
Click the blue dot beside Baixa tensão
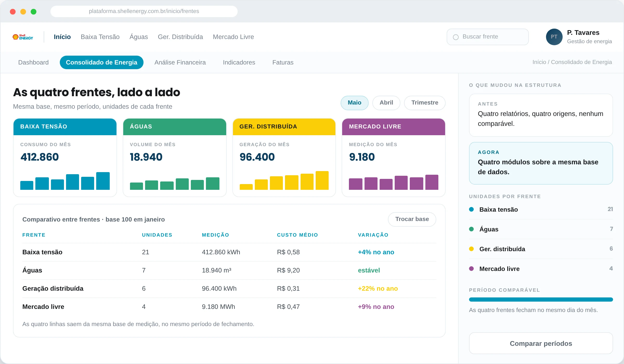471,209
